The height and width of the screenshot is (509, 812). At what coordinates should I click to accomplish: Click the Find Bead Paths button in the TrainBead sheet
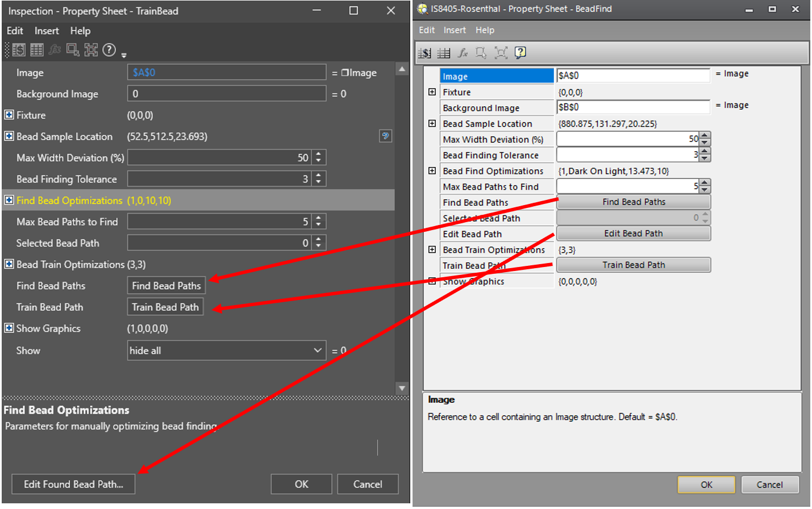click(x=166, y=286)
